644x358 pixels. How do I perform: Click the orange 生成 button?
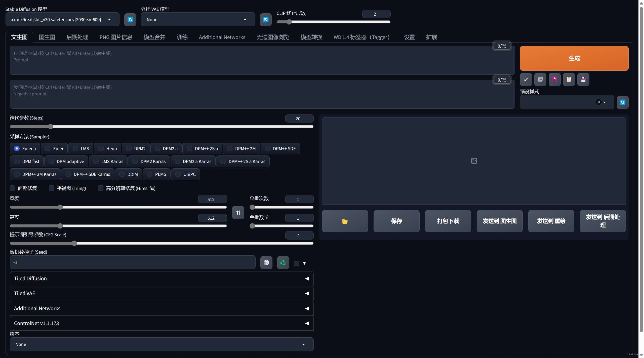click(x=574, y=58)
